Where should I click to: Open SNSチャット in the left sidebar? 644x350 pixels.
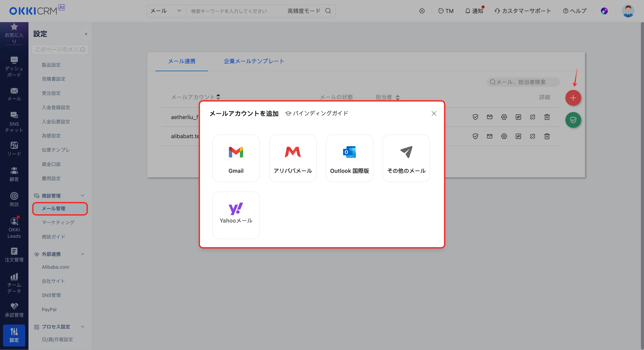click(x=14, y=122)
